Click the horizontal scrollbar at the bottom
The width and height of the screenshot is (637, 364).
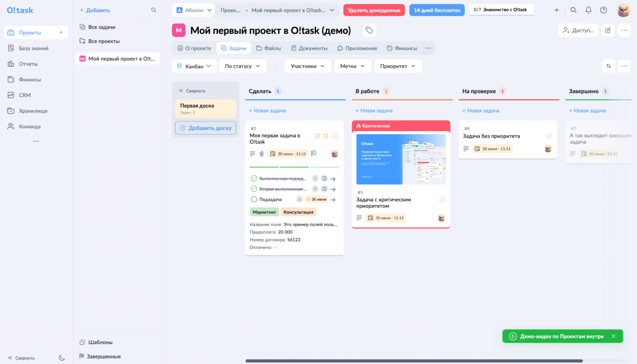[414, 361]
